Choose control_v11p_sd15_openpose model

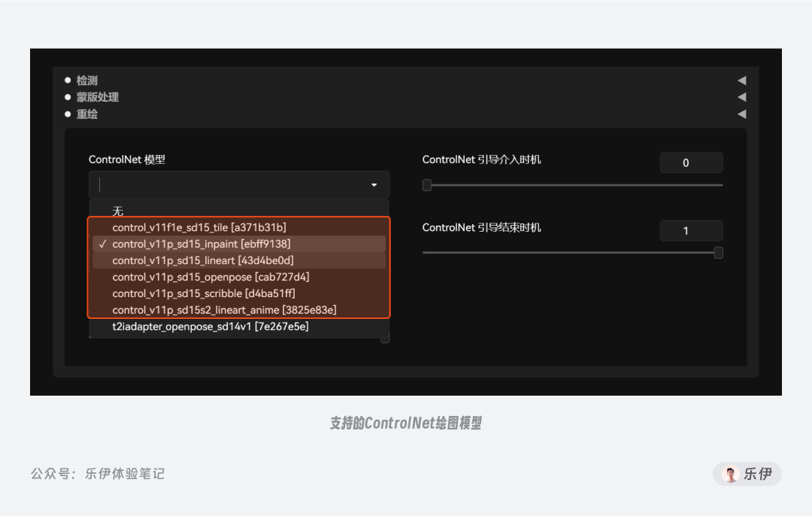coord(239,277)
